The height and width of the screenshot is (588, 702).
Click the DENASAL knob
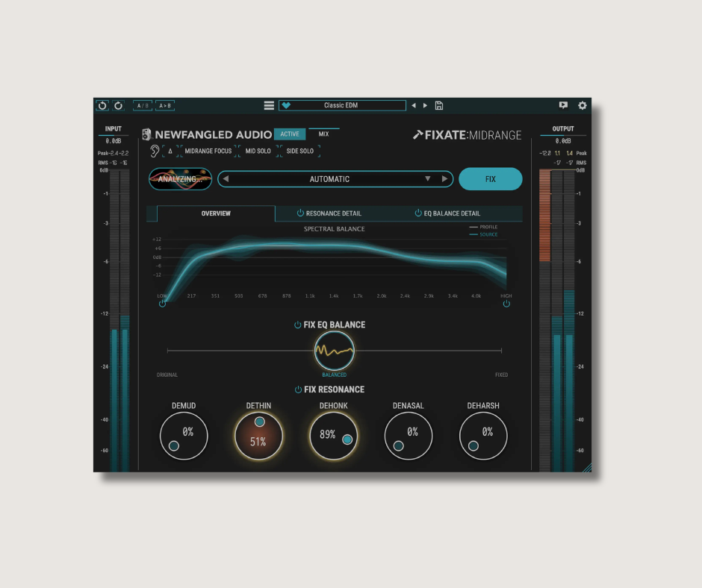pos(409,436)
